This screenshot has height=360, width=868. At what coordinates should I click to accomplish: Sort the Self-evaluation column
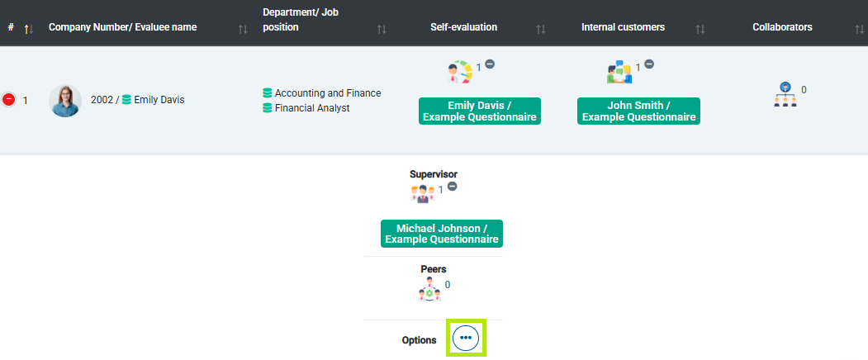(x=541, y=29)
